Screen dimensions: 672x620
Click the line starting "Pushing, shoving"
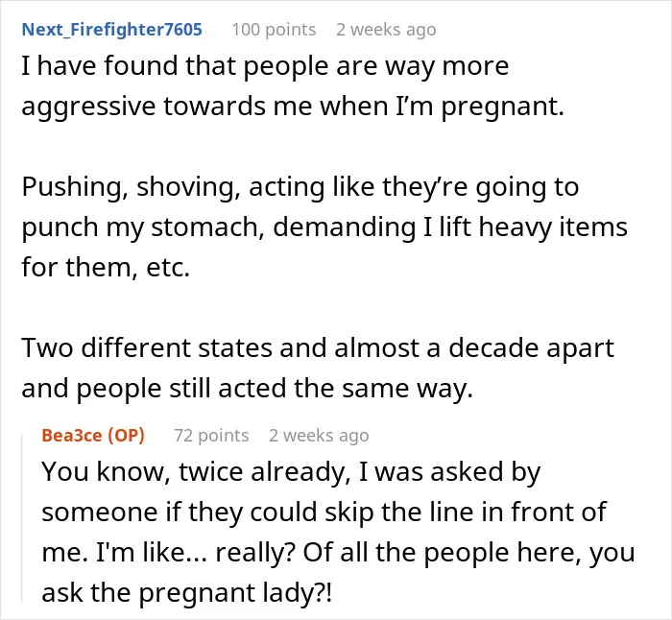(300, 188)
